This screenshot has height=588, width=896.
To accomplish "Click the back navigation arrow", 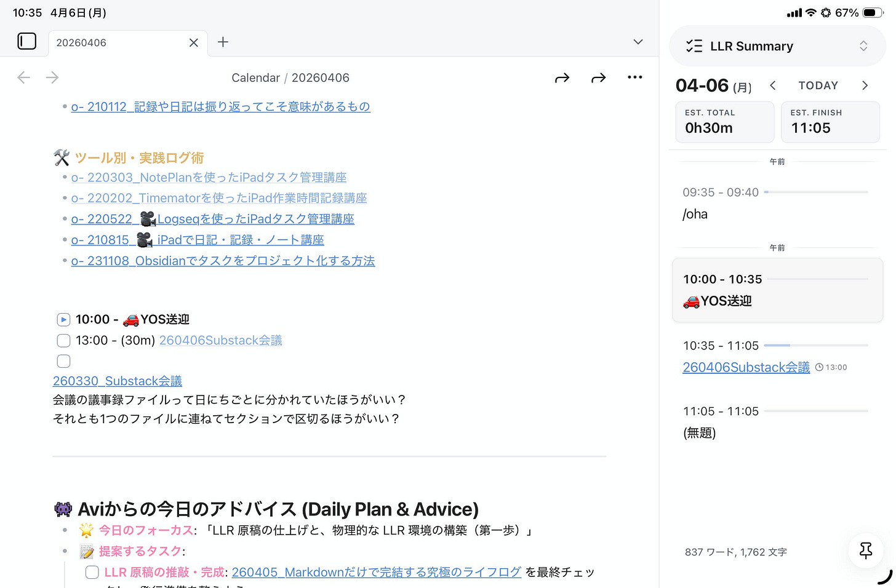I will [23, 77].
